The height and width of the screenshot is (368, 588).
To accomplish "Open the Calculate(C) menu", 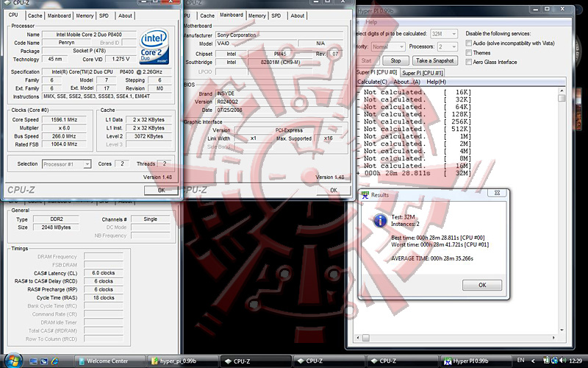I will click(372, 82).
